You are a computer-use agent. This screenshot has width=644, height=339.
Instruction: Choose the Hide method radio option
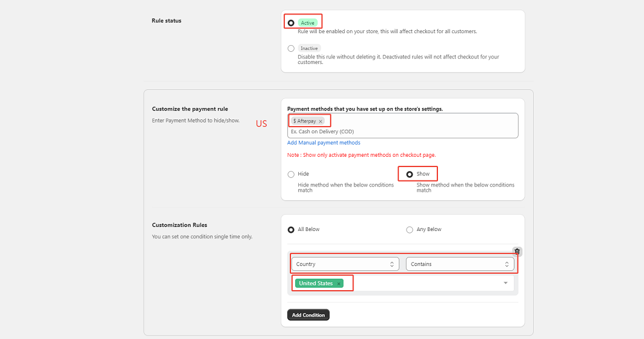[x=291, y=174]
